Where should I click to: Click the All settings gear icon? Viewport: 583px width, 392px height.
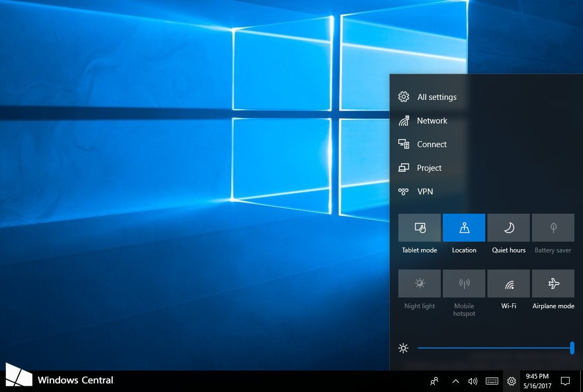tap(404, 97)
